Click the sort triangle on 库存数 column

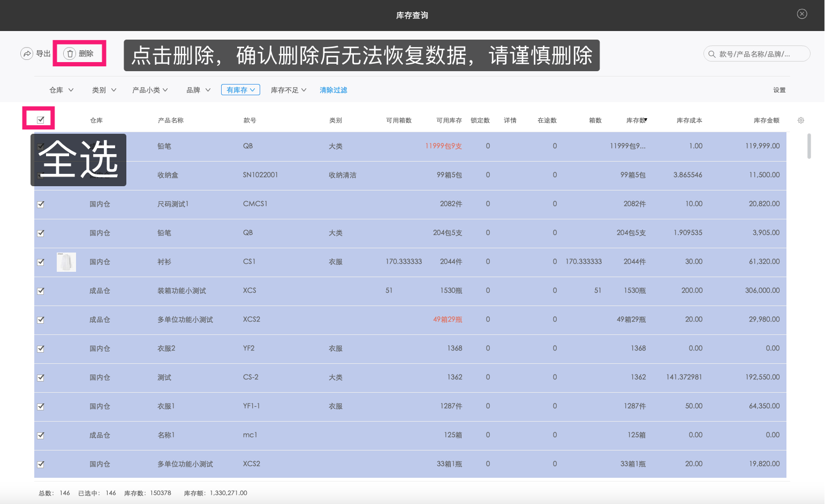point(646,119)
